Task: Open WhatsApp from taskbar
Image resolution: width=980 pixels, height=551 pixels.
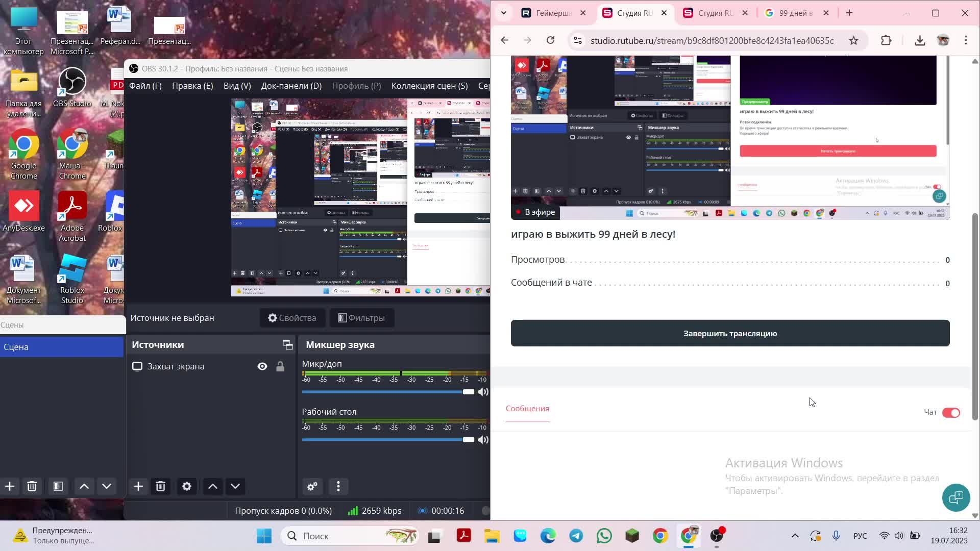Action: click(604, 536)
